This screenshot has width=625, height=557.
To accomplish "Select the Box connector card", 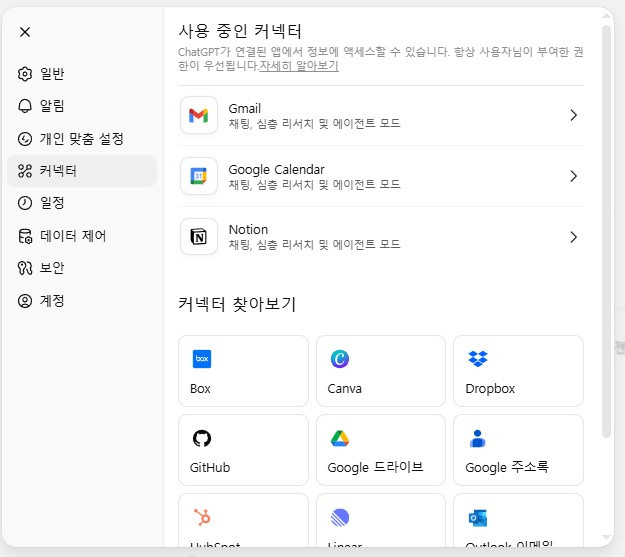I will [243, 371].
